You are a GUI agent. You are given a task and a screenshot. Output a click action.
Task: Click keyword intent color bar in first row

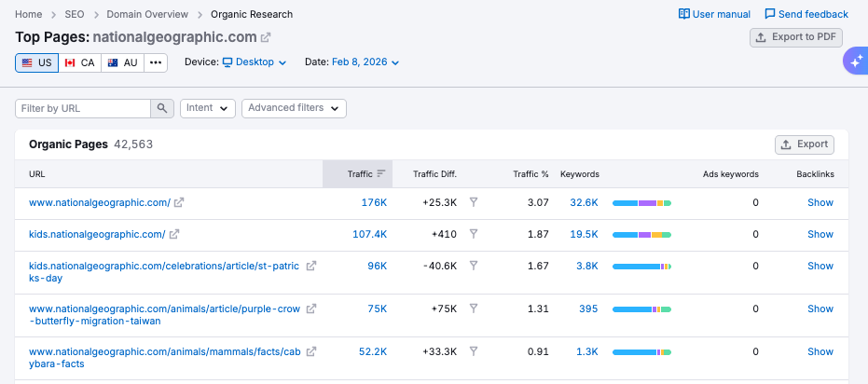click(x=641, y=202)
